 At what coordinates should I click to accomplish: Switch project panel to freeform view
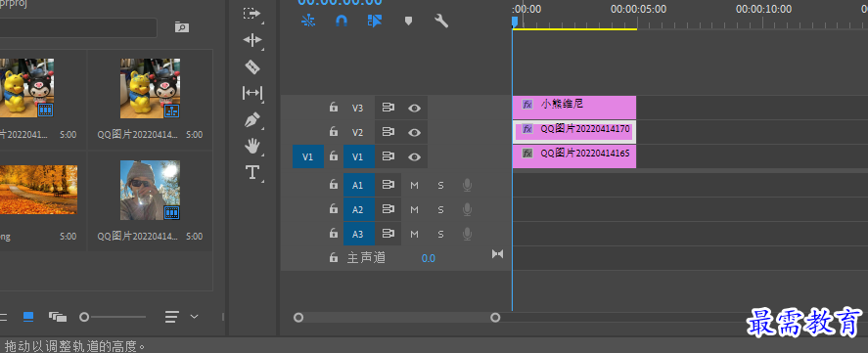[58, 317]
